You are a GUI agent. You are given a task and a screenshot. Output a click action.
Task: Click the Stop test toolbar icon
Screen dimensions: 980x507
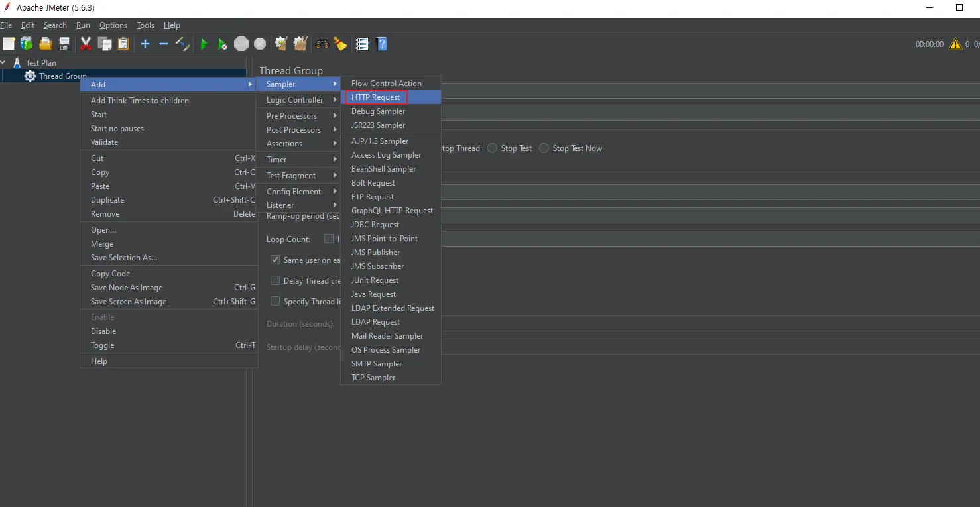(241, 44)
